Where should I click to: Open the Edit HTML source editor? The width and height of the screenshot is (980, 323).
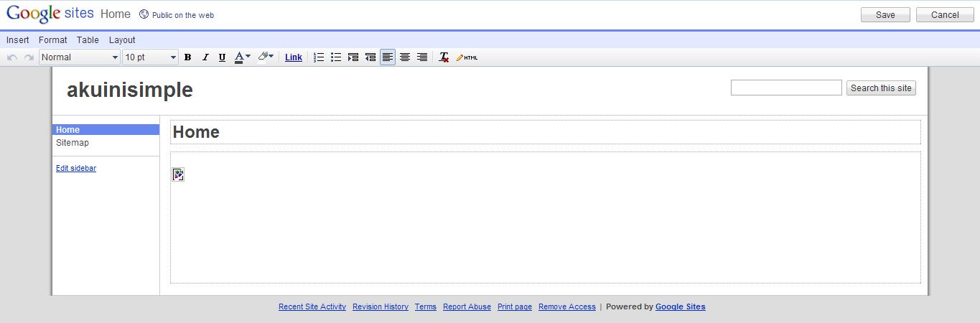coord(467,57)
